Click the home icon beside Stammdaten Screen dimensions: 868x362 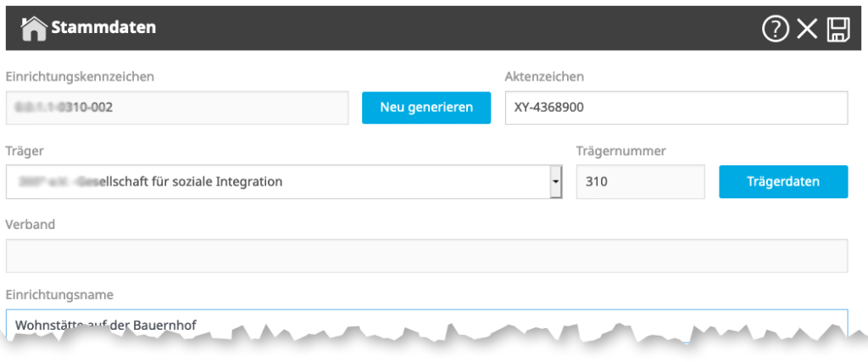[34, 28]
